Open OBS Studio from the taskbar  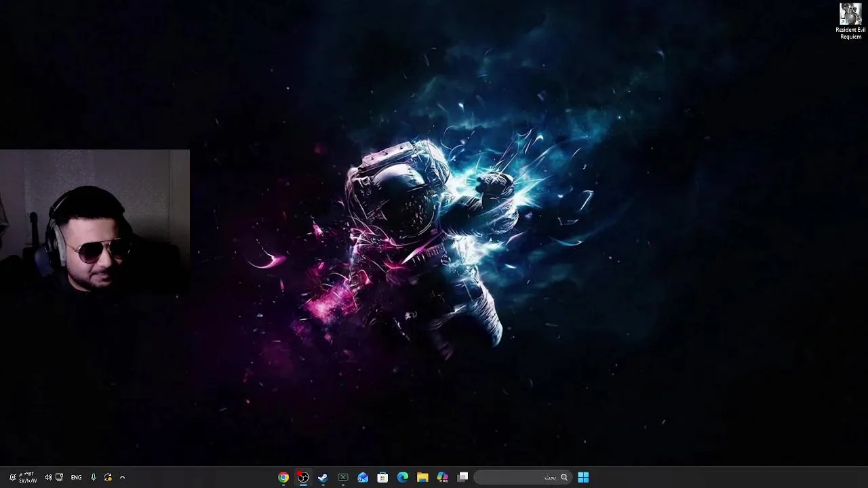point(303,477)
